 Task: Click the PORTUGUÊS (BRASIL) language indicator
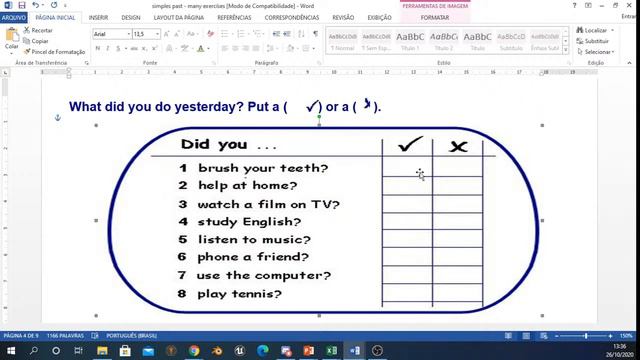131,336
